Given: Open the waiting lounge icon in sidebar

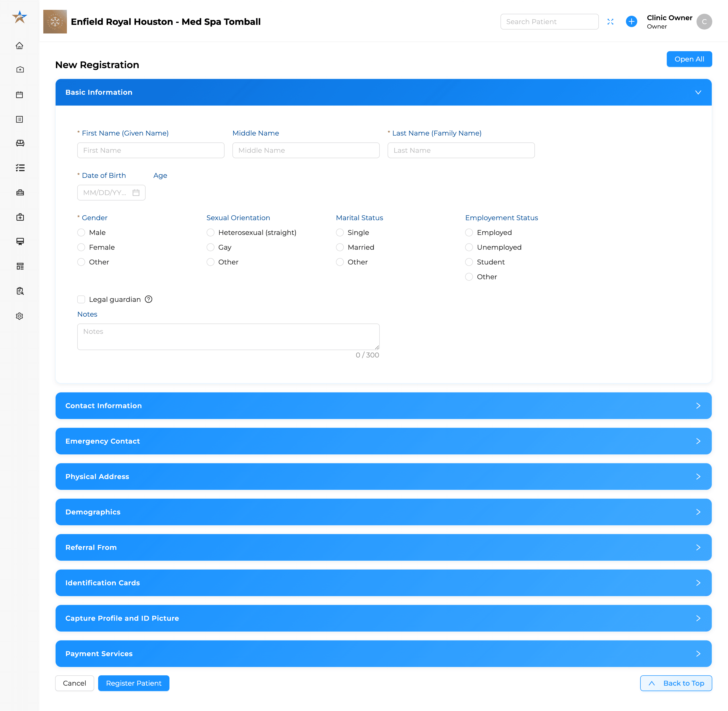Looking at the screenshot, I should click(19, 143).
